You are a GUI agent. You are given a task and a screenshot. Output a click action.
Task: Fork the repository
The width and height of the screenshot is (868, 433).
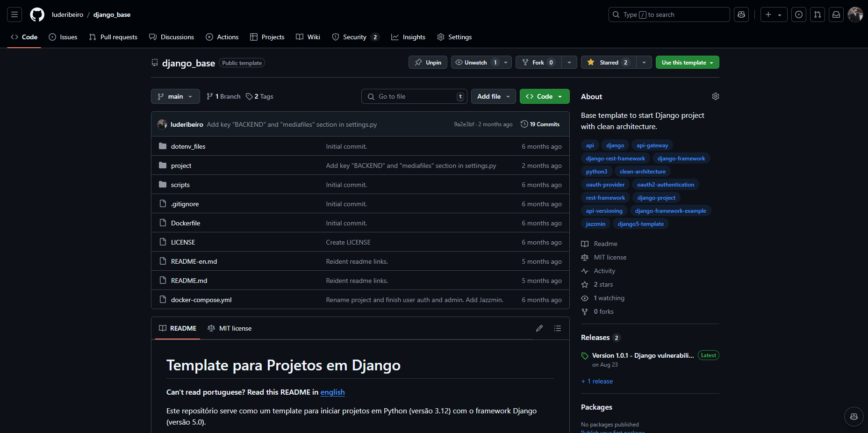click(x=538, y=62)
